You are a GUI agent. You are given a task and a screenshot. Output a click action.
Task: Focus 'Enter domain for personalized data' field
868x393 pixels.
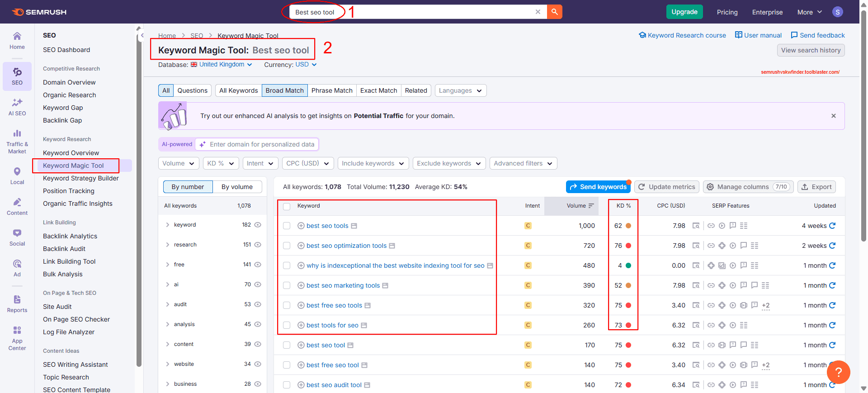257,144
